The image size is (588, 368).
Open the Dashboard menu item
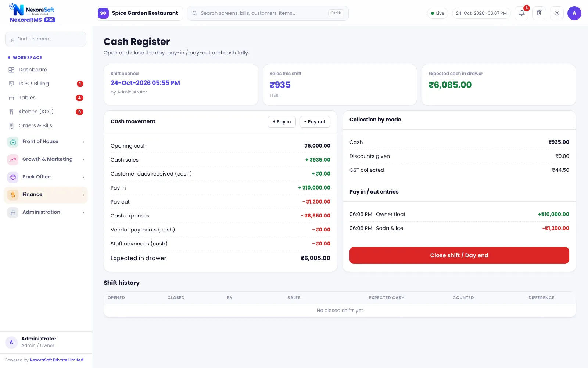tap(46, 70)
